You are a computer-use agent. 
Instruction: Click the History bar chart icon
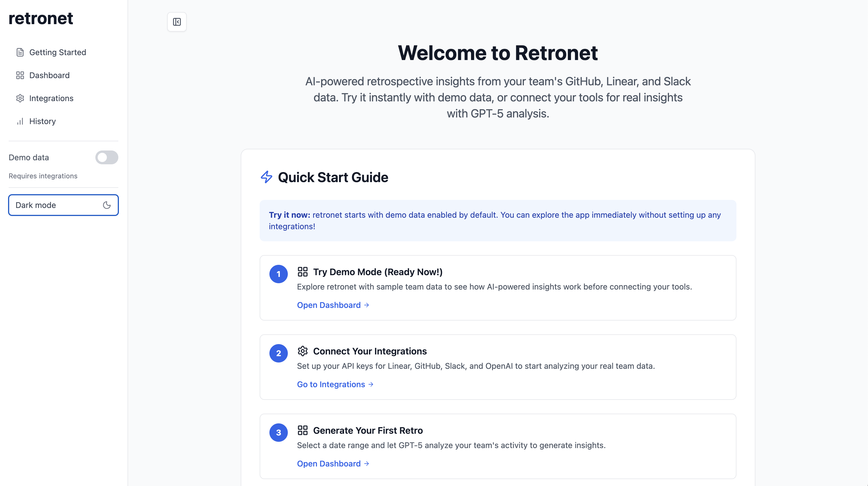(20, 121)
